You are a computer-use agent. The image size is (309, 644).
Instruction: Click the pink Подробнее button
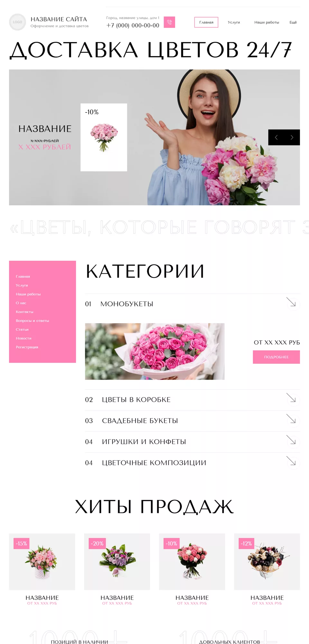coord(276,357)
